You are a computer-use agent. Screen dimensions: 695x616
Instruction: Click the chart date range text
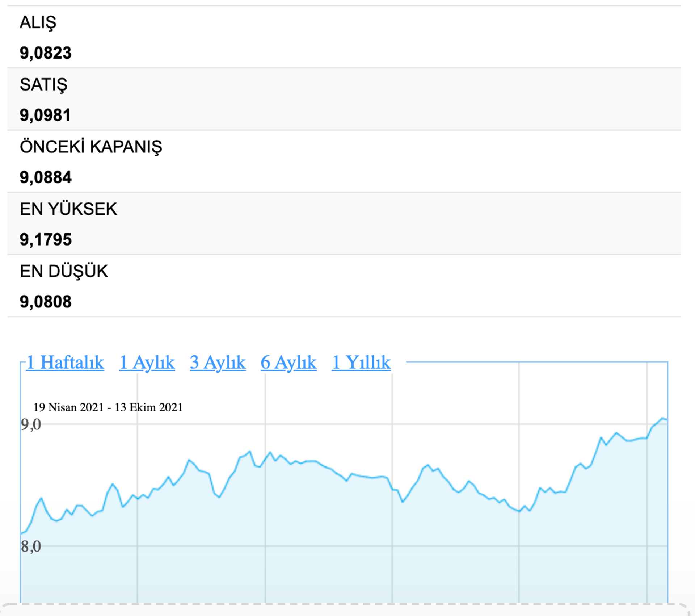108,407
